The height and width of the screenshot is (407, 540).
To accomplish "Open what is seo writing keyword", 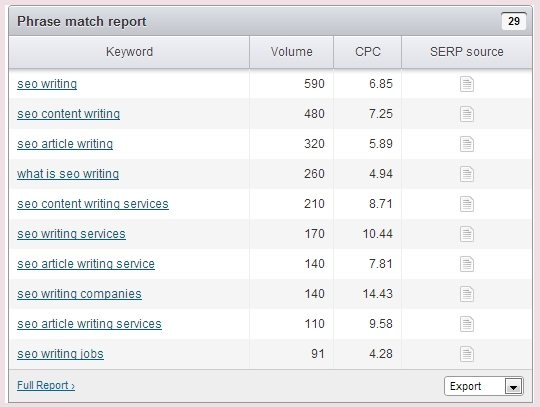I will point(68,174).
